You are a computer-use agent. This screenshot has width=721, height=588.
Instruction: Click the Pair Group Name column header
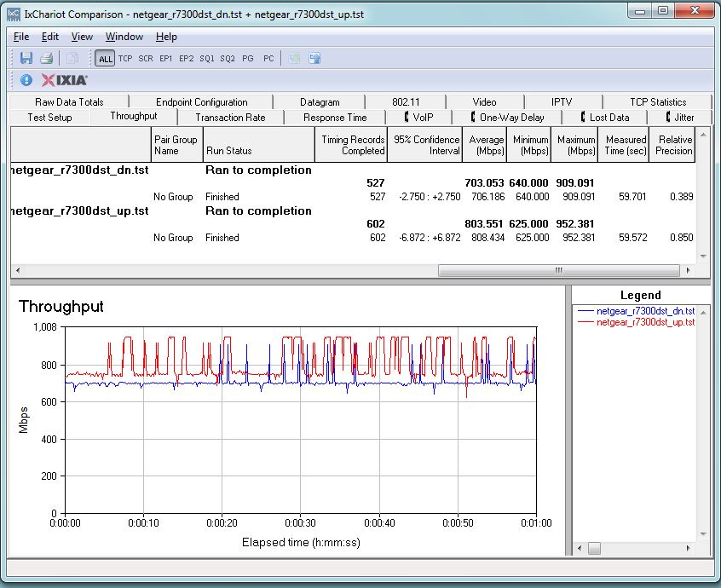pyautogui.click(x=176, y=145)
